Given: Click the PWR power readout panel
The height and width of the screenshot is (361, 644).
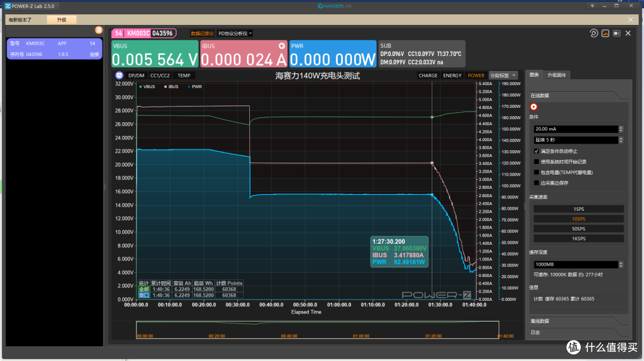Looking at the screenshot, I should coord(333,54).
